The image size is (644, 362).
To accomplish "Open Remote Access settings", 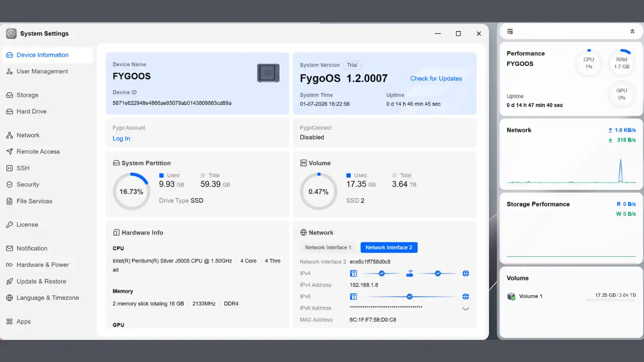I will (48, 151).
